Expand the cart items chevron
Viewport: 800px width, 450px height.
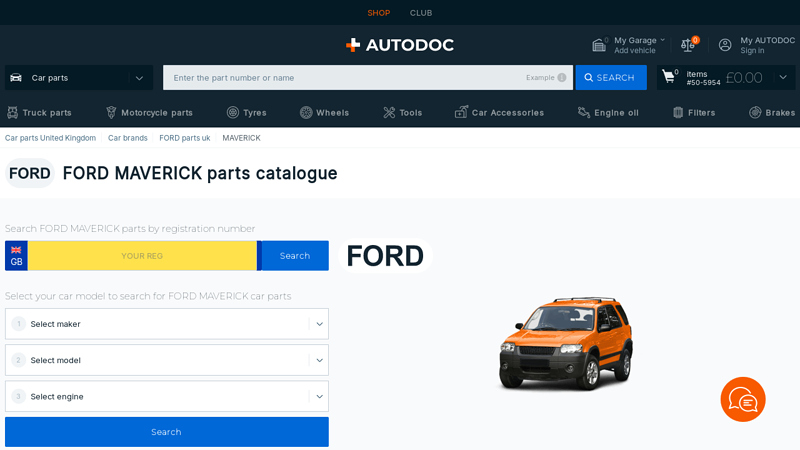783,78
